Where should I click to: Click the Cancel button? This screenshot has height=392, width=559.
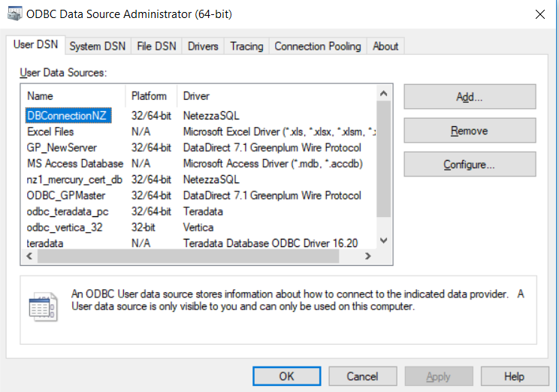pos(363,376)
